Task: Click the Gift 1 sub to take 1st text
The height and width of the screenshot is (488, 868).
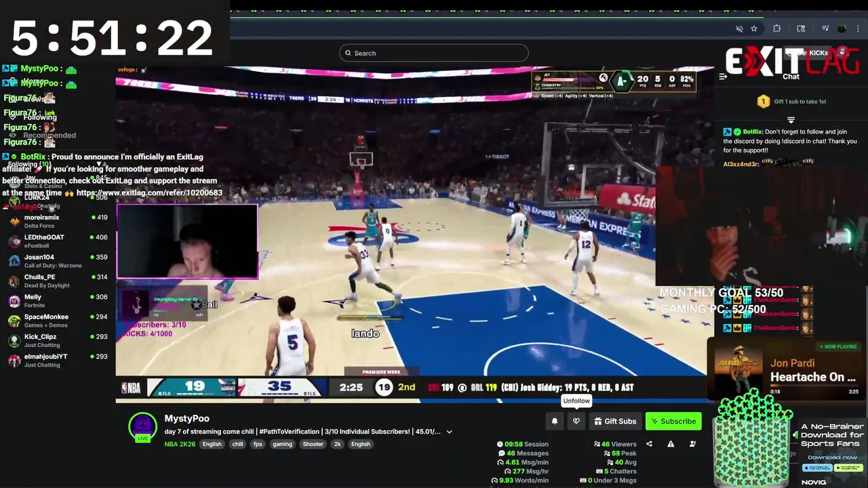Action: [800, 102]
